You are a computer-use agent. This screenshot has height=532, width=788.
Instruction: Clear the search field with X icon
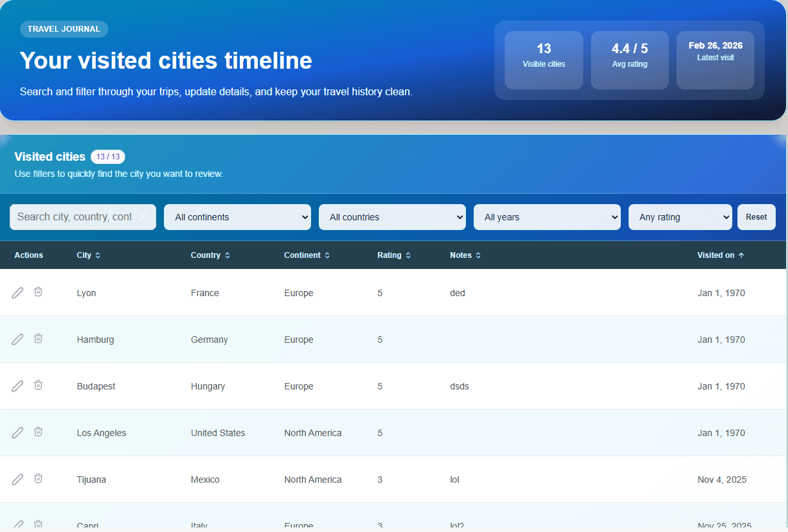[143, 217]
